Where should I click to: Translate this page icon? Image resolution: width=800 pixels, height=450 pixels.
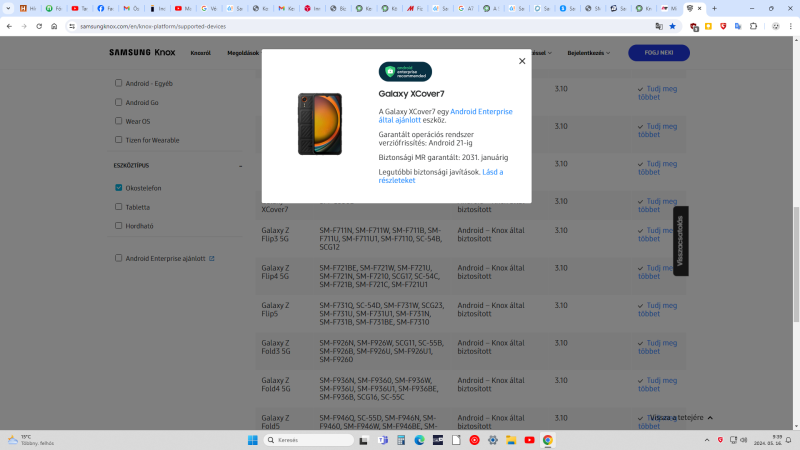point(659,26)
